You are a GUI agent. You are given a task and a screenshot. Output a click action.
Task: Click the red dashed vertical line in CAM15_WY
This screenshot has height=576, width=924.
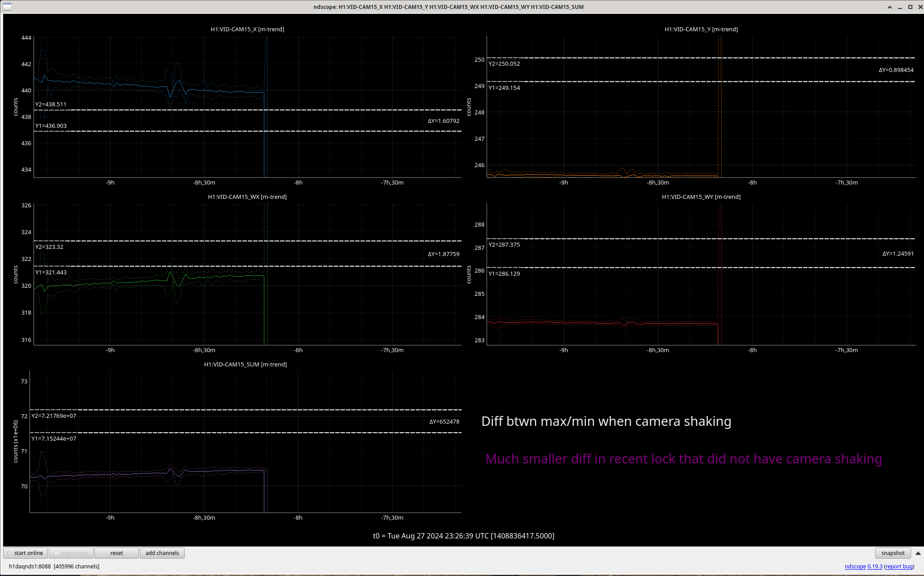pos(720,274)
